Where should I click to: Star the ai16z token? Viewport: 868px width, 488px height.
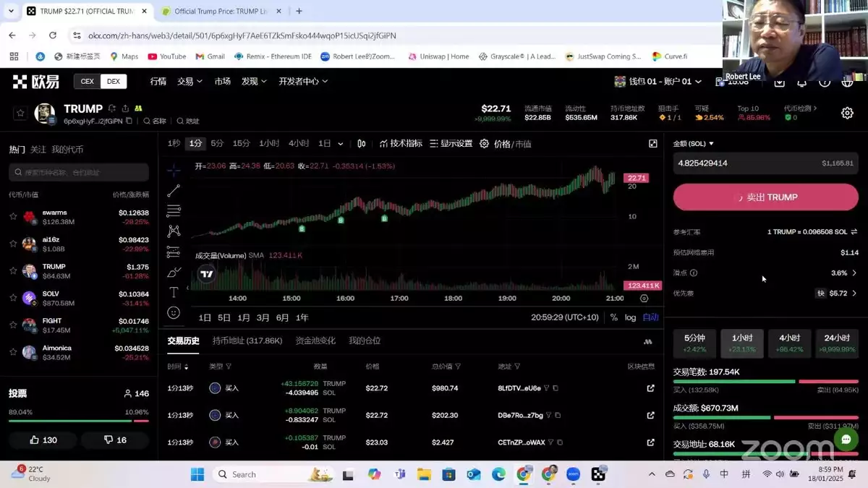(13, 244)
